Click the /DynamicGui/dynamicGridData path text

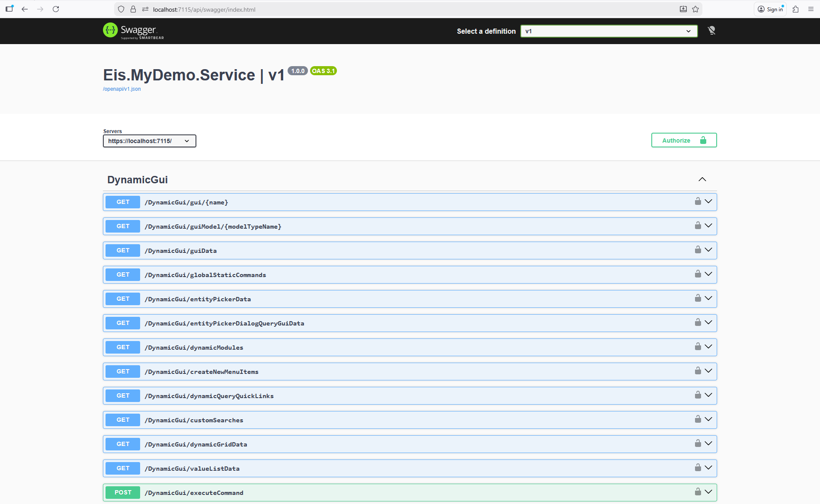196,444
